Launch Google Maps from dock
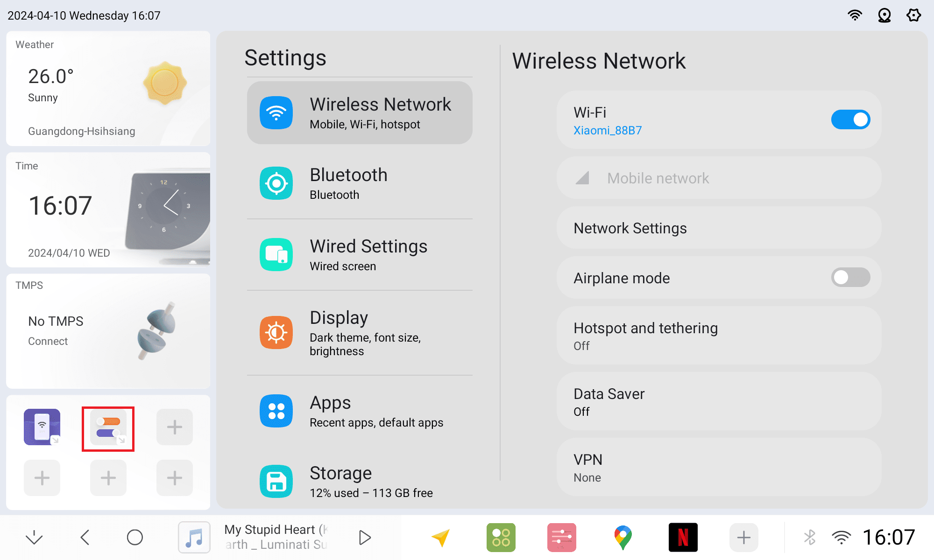This screenshot has width=934, height=560. 623,538
